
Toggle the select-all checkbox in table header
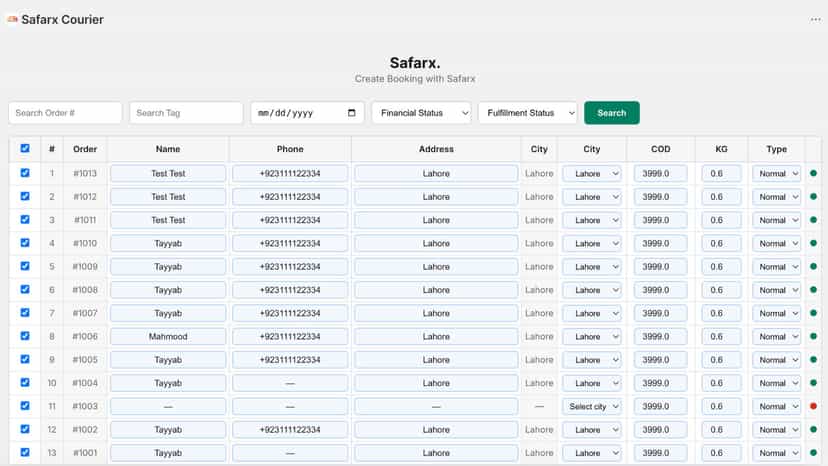[x=25, y=148]
